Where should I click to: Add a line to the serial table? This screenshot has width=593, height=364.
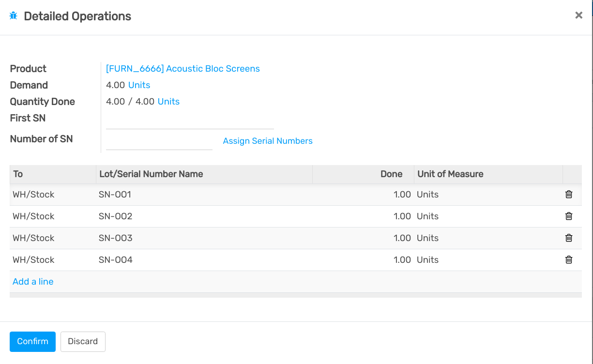pos(33,282)
